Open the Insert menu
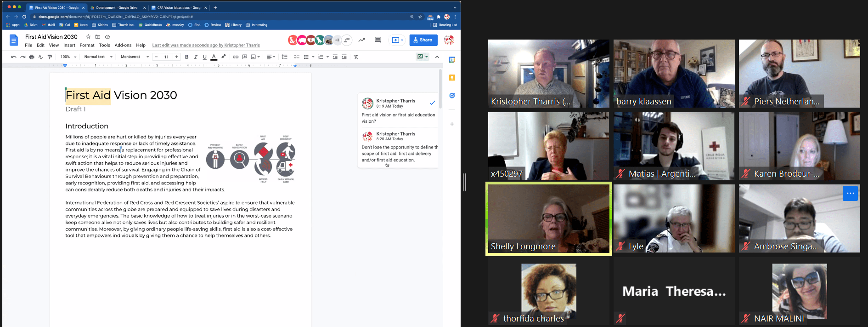868x327 pixels. coord(69,46)
